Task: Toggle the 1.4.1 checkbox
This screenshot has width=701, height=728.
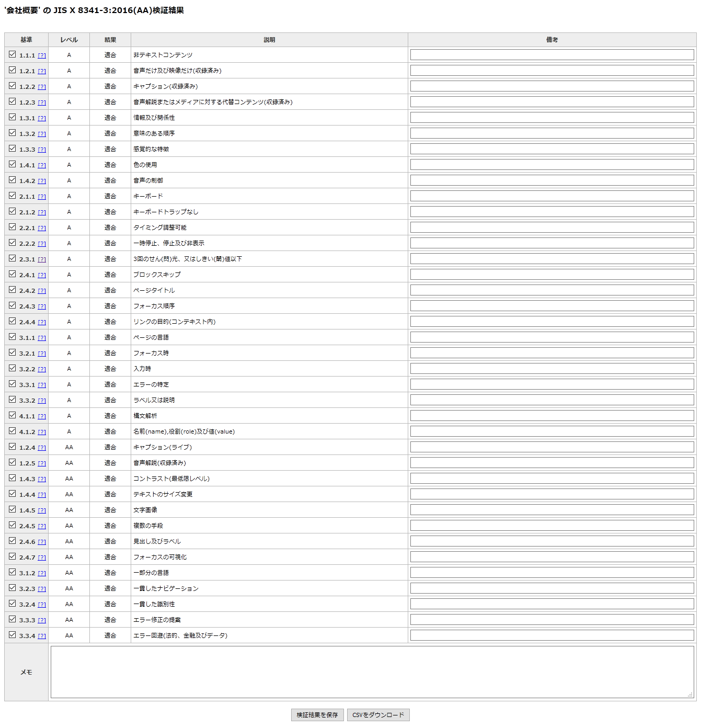Action: (12, 164)
